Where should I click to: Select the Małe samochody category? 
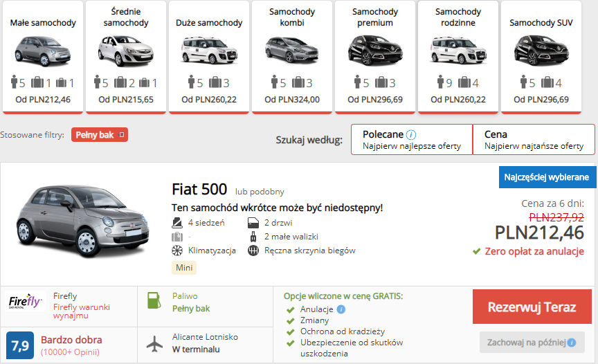43,57
